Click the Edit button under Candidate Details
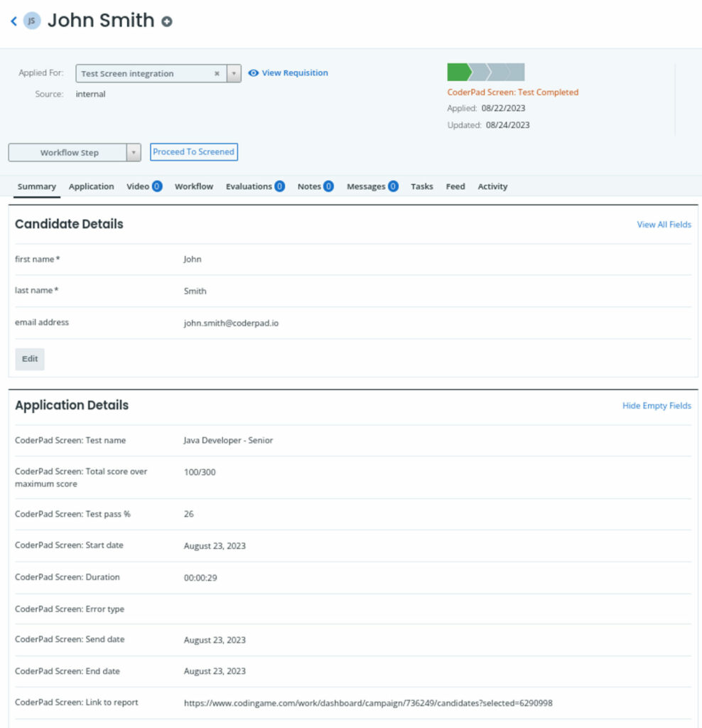 29,359
